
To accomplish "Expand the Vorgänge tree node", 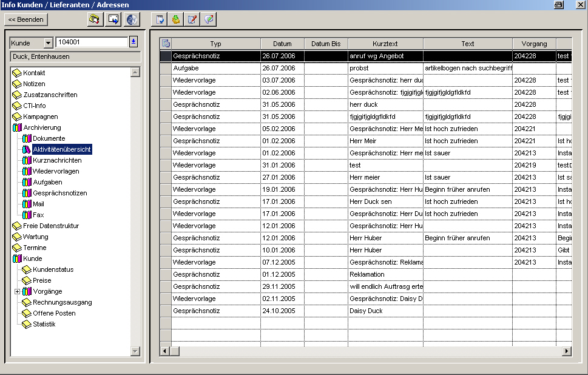I will point(17,291).
